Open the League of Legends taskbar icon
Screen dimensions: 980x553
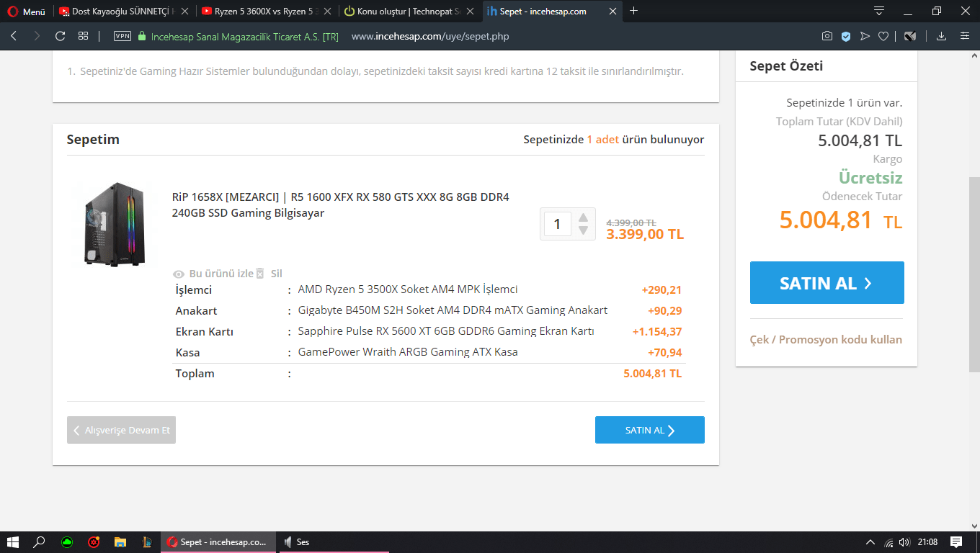[147, 542]
